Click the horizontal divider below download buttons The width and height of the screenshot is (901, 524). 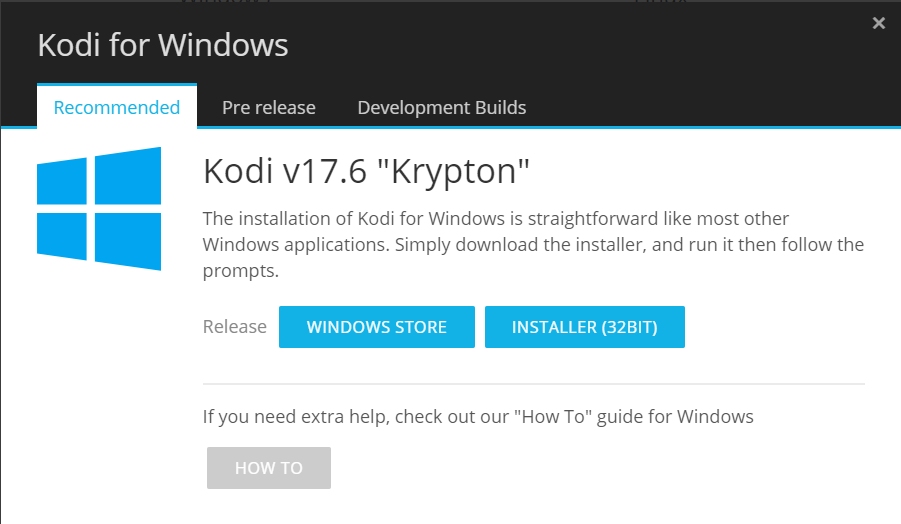coord(533,383)
